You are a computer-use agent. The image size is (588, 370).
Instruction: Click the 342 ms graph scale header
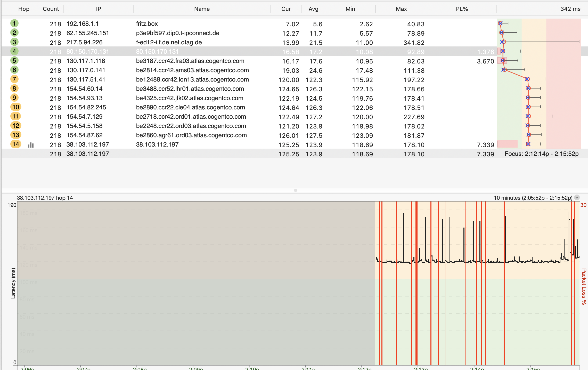(570, 9)
